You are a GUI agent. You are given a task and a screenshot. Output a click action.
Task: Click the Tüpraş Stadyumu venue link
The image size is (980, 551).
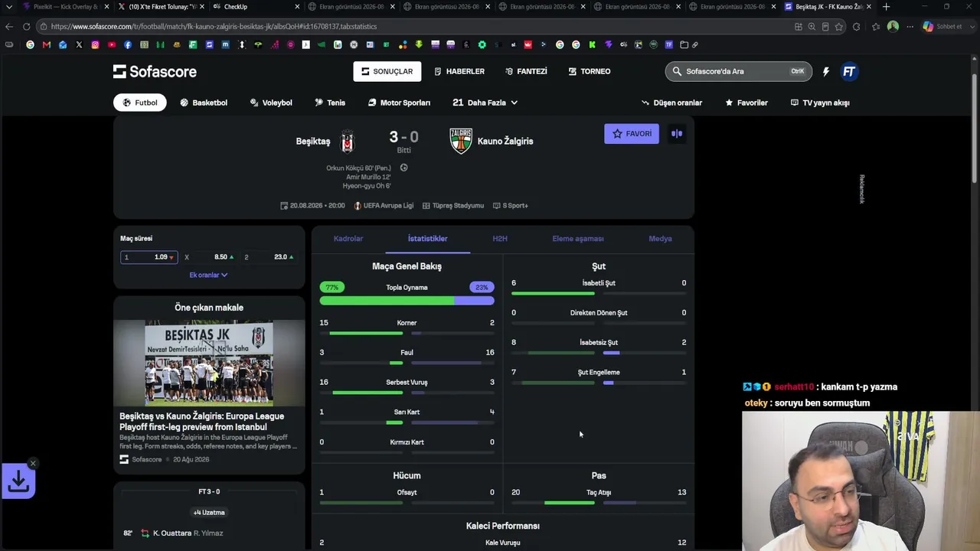click(x=453, y=206)
